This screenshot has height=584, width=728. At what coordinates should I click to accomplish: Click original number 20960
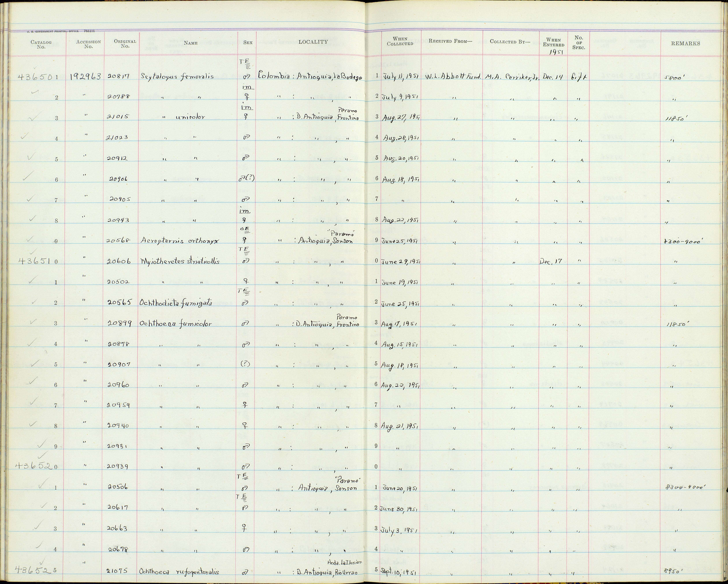(x=119, y=385)
